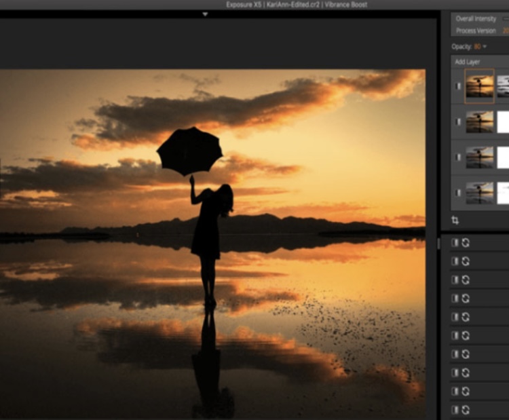Select the top layer's selected image thumbnail
The width and height of the screenshot is (509, 420).
[x=479, y=86]
